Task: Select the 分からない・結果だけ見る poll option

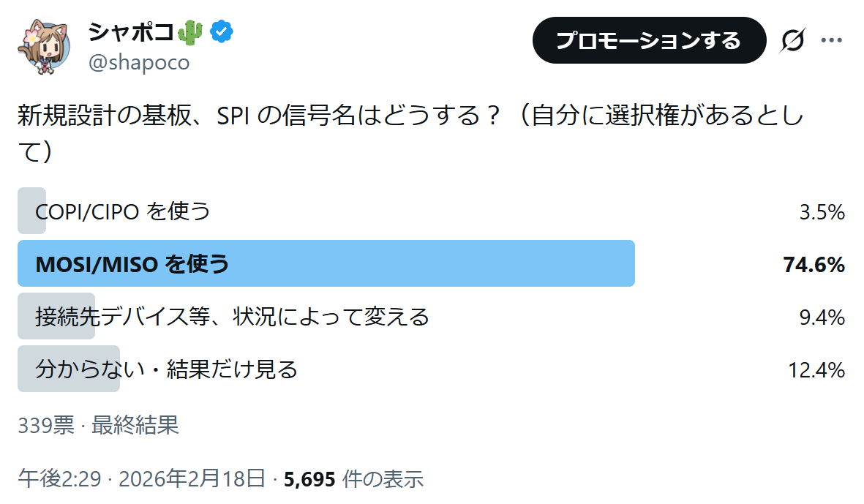Action: pos(167,369)
